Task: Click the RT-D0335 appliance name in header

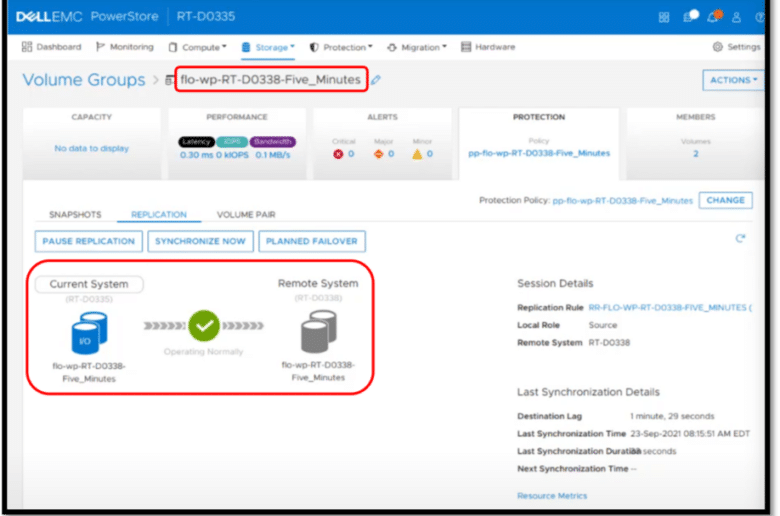Action: pos(206,16)
